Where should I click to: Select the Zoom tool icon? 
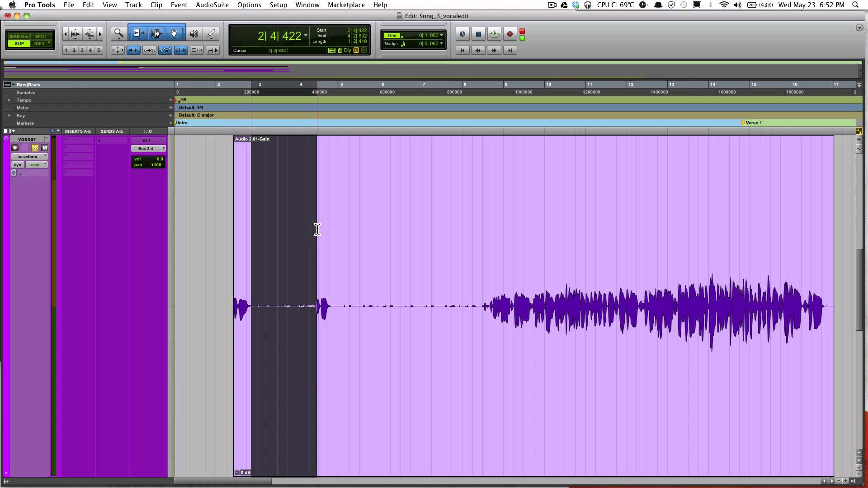click(118, 34)
